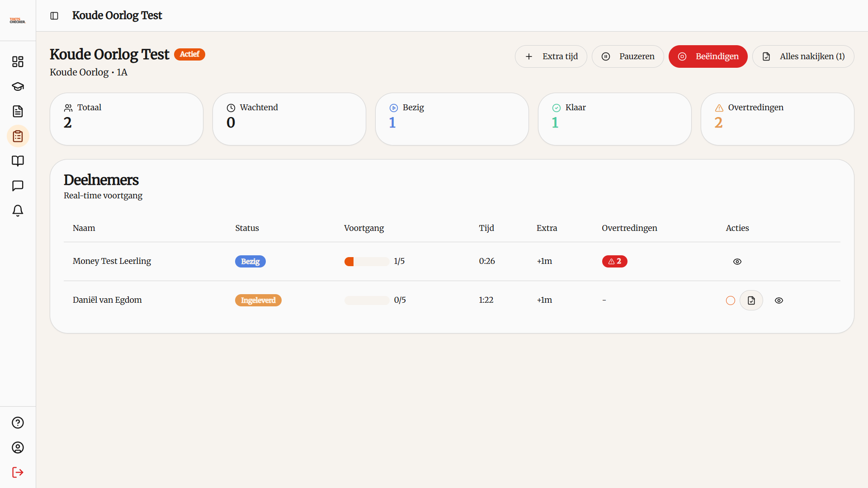Click the red logout icon at sidebar bottom
The width and height of the screenshot is (868, 488).
pyautogui.click(x=18, y=472)
